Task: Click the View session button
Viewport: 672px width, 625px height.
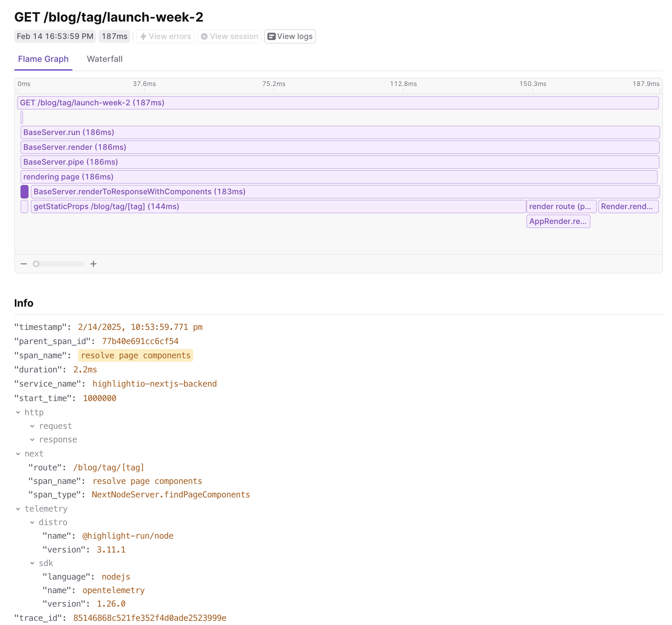Action: pos(229,36)
